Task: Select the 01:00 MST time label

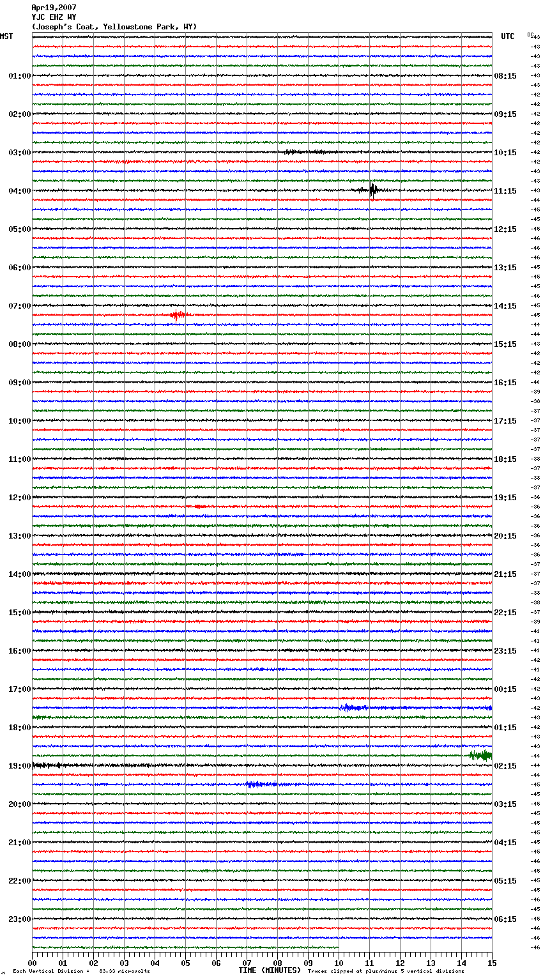Action: (20, 76)
